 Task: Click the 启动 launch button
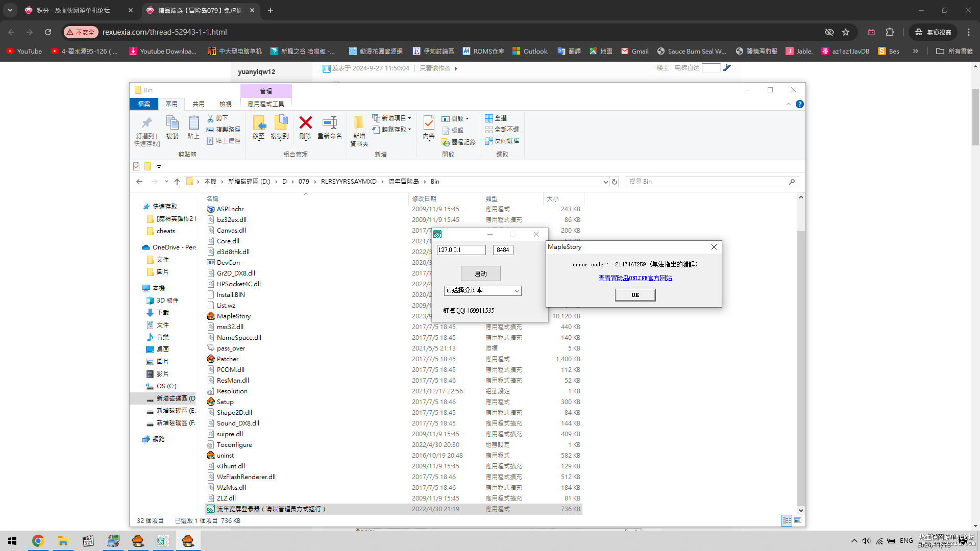click(x=480, y=274)
